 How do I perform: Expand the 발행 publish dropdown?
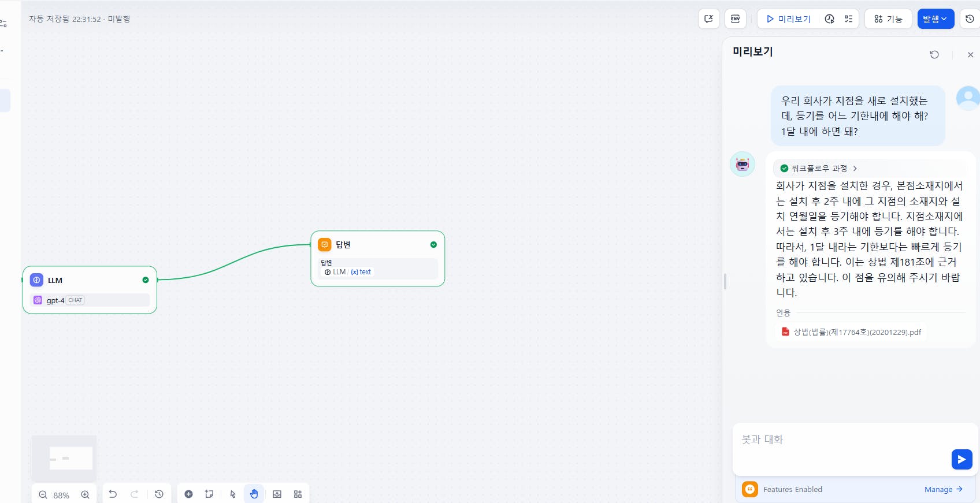coord(936,19)
